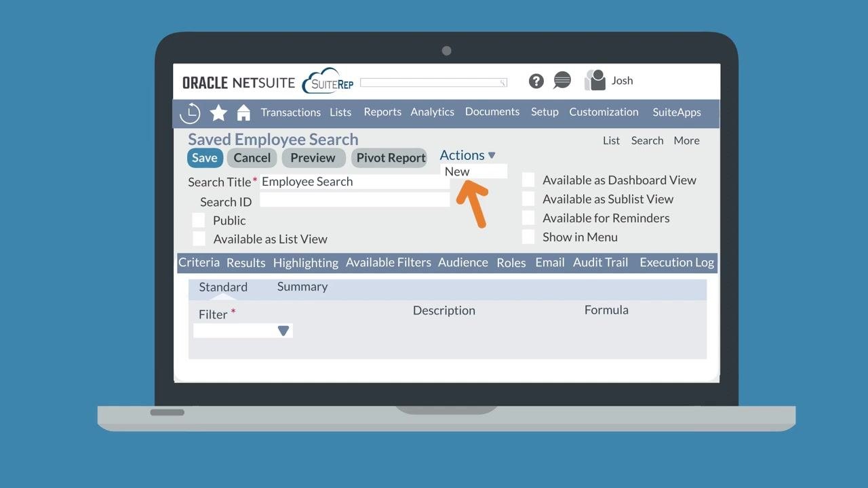Open the Filter dropdown arrow
The width and height of the screenshot is (868, 488).
pos(283,331)
